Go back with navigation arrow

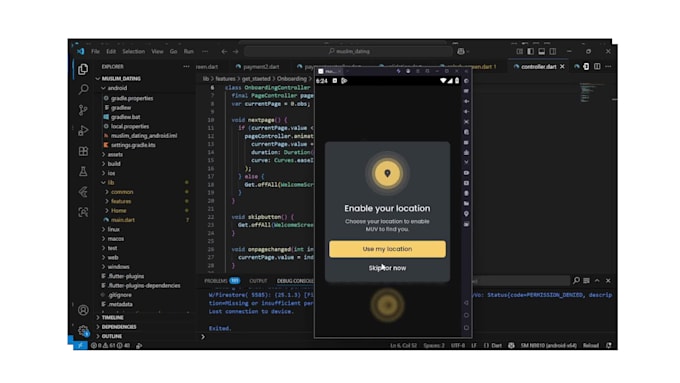click(224, 51)
